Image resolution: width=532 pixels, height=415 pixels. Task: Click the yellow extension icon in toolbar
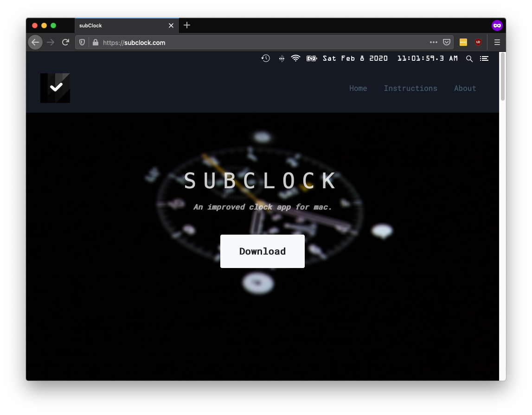(x=463, y=42)
